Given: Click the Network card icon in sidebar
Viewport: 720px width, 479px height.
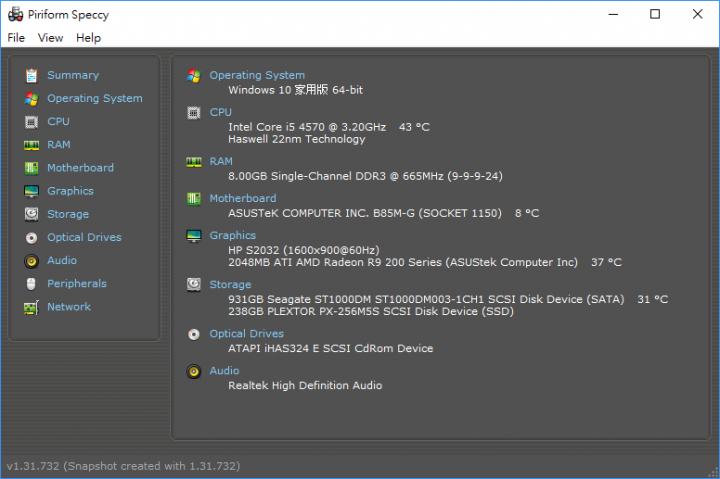Looking at the screenshot, I should [31, 307].
